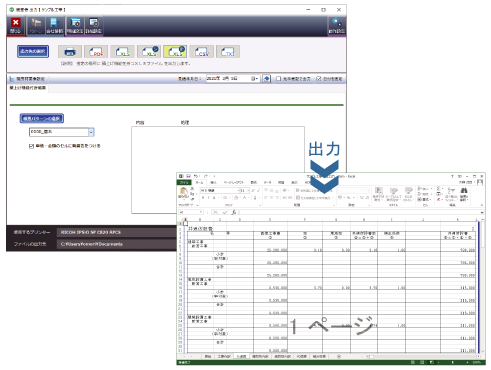Open the date picker calendar dropdown
Screen dimensions: 491x370
coord(255,79)
